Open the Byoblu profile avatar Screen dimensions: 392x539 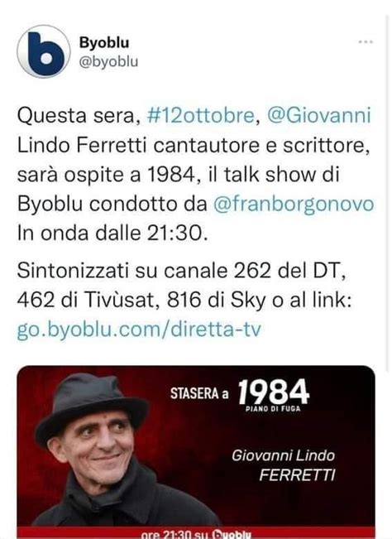point(44,51)
